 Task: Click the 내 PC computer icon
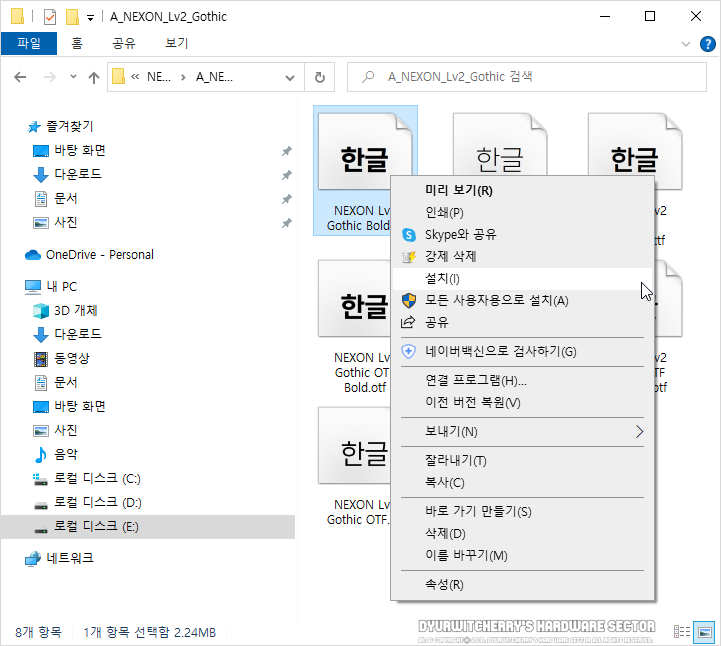tap(33, 287)
